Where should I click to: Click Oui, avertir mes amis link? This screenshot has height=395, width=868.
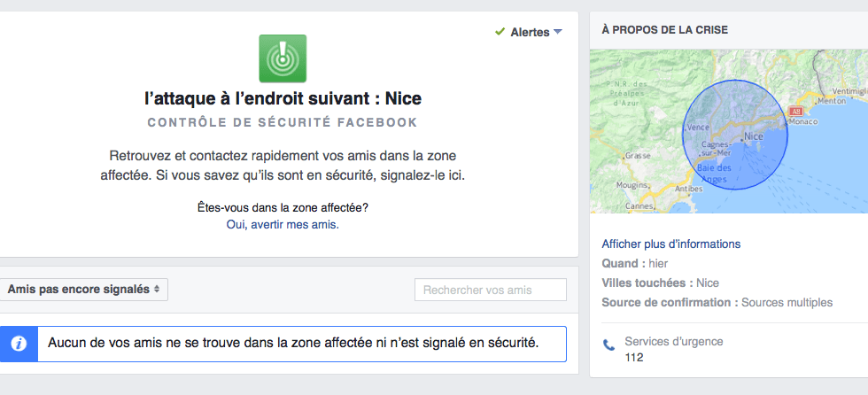tap(283, 225)
